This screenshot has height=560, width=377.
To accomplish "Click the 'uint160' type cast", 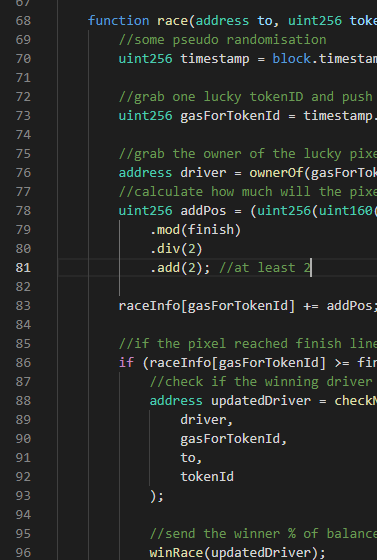I will pyautogui.click(x=346, y=211).
